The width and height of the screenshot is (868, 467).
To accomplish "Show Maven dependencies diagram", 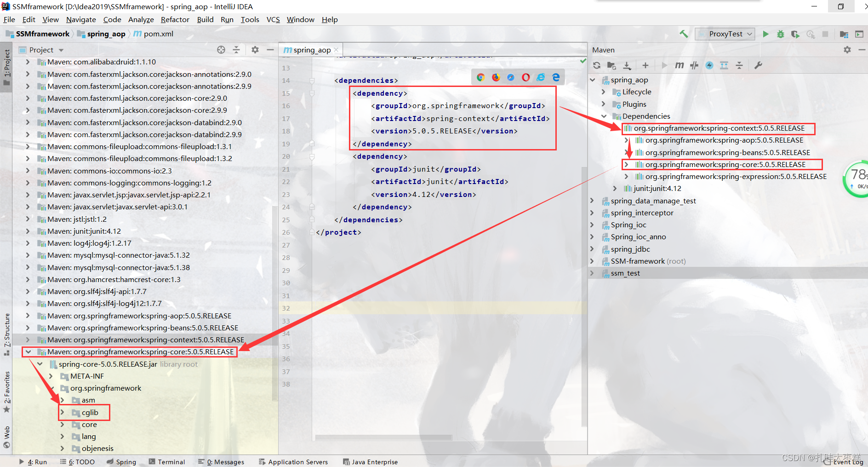I will coord(724,65).
